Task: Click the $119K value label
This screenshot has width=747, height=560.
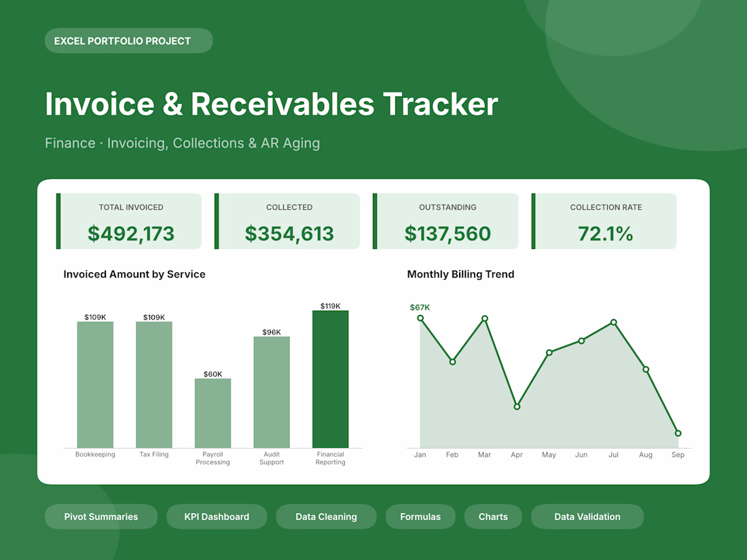Action: point(331,306)
